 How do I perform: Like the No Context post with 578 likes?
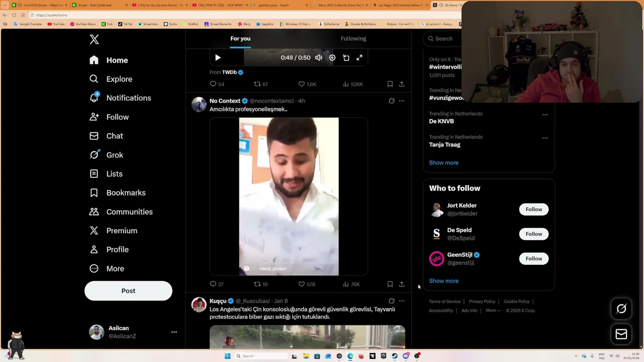coord(307,284)
